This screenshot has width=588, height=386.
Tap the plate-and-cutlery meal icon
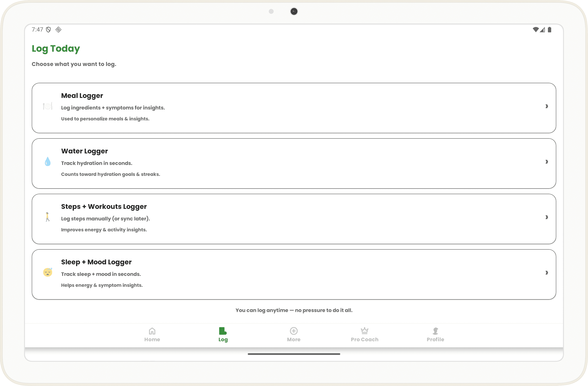point(47,106)
